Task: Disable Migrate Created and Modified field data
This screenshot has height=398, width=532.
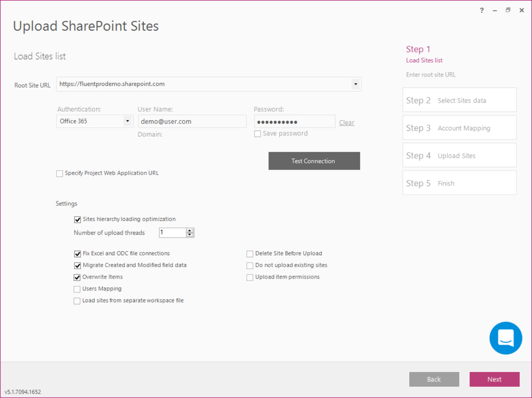Action: click(x=77, y=265)
